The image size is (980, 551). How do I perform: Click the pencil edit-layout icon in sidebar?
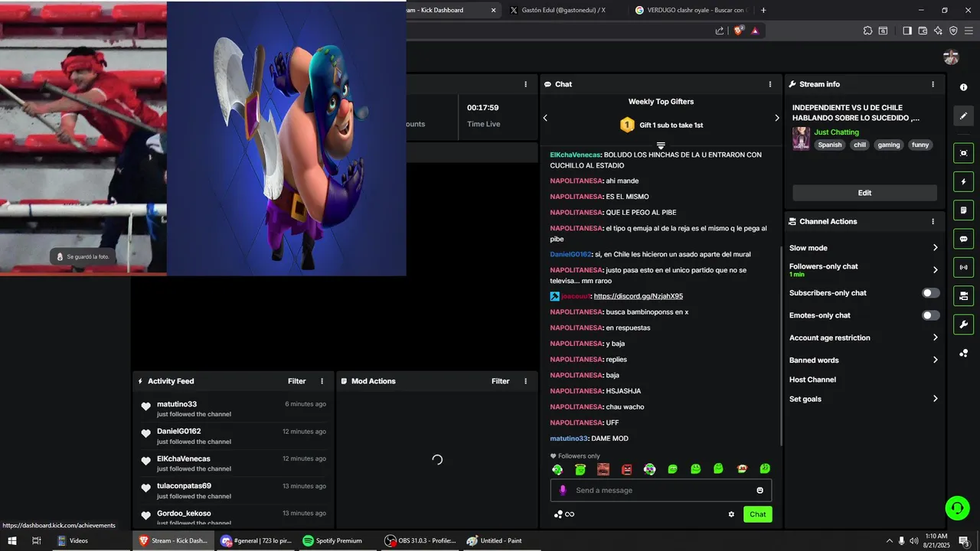tap(963, 116)
